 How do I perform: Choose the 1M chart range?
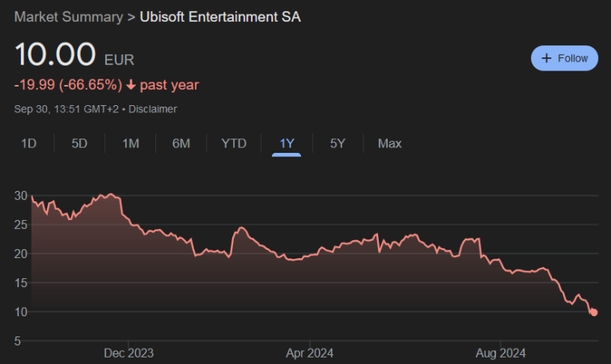pyautogui.click(x=130, y=144)
